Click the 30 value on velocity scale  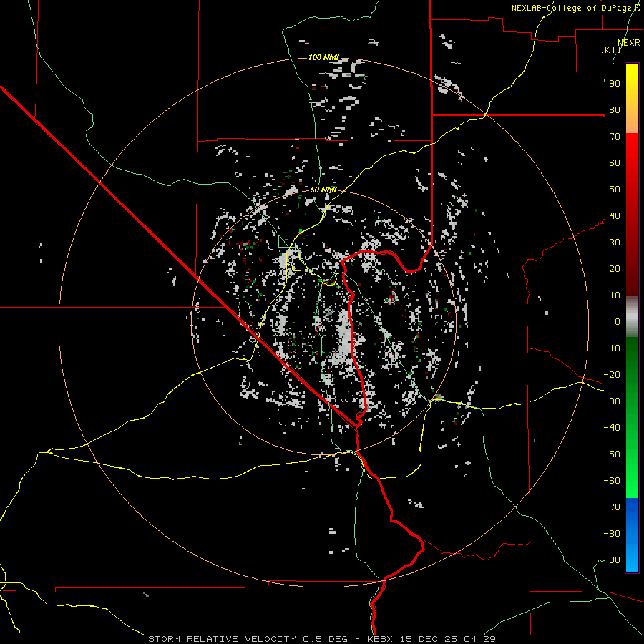click(615, 243)
